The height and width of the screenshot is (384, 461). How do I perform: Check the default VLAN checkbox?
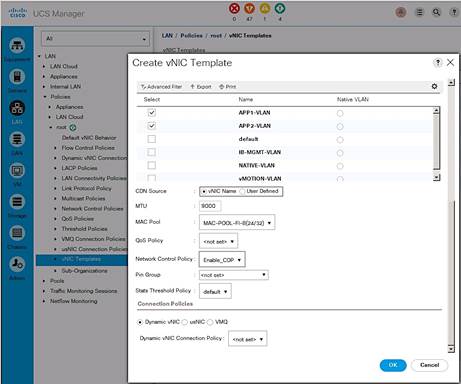point(152,139)
